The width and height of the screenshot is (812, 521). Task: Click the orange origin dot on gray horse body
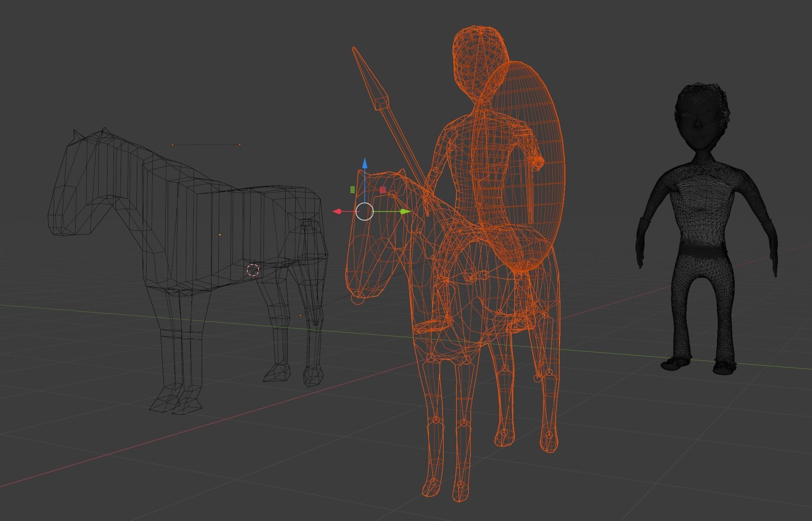tap(220, 235)
